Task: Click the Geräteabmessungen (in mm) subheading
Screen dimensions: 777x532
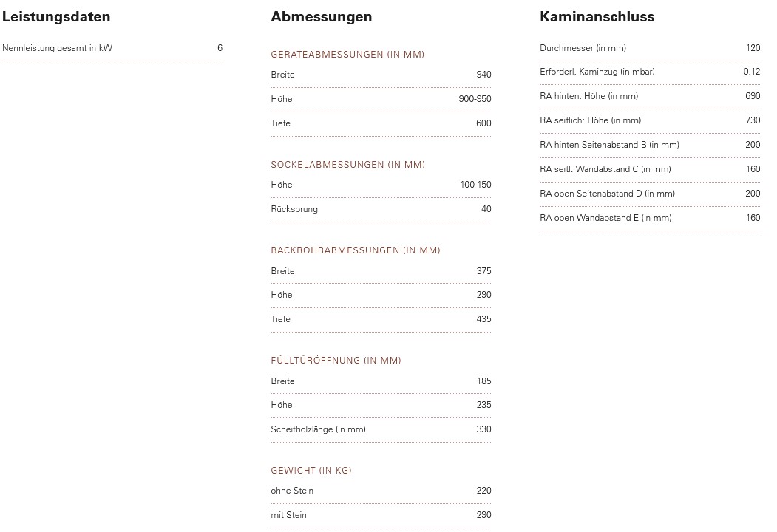Action: [347, 55]
